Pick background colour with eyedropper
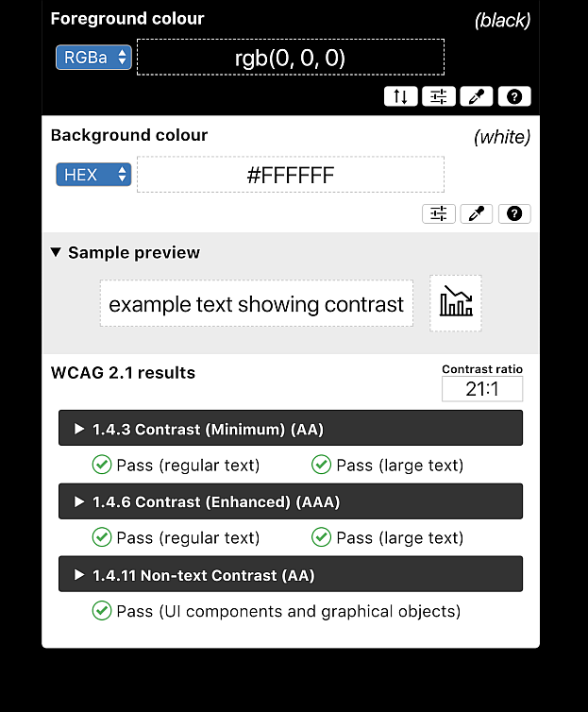This screenshot has height=712, width=588. click(x=477, y=213)
